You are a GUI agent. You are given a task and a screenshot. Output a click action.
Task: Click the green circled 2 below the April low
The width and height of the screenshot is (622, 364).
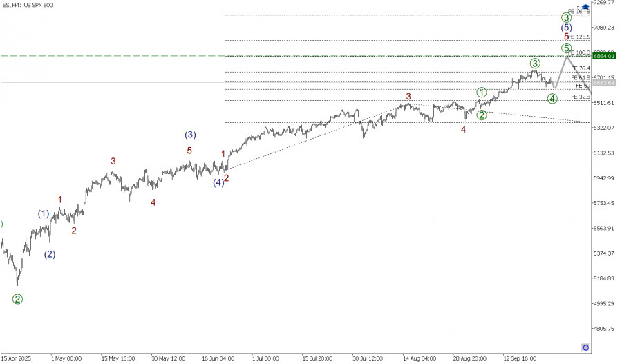17,298
